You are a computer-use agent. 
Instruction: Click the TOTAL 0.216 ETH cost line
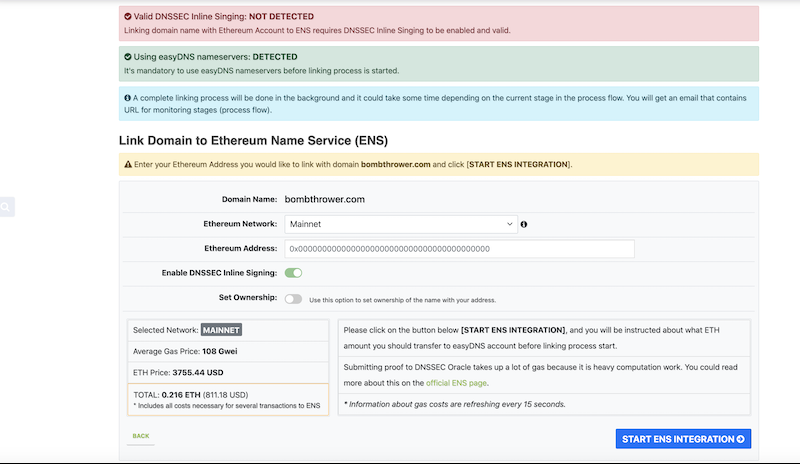point(191,395)
